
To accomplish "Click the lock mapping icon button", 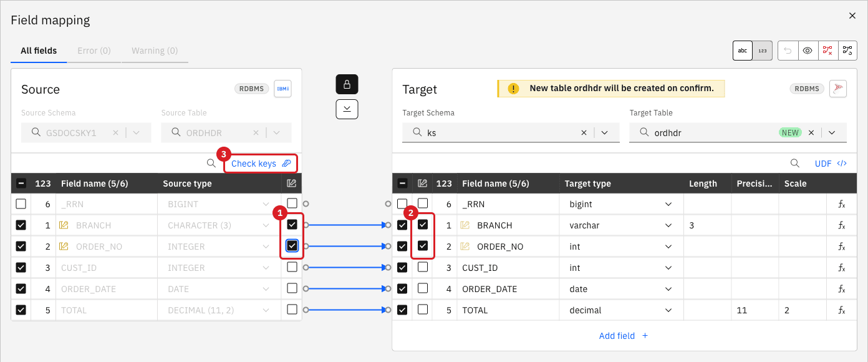I will [x=347, y=84].
